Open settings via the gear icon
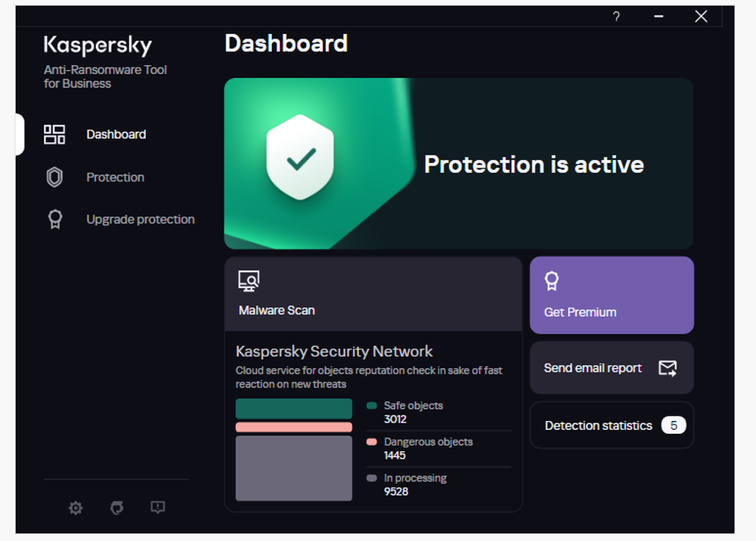 point(76,508)
